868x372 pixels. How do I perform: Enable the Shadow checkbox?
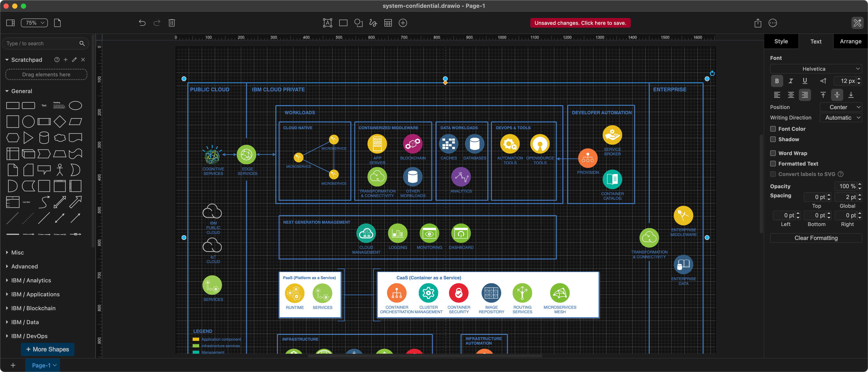tap(773, 139)
